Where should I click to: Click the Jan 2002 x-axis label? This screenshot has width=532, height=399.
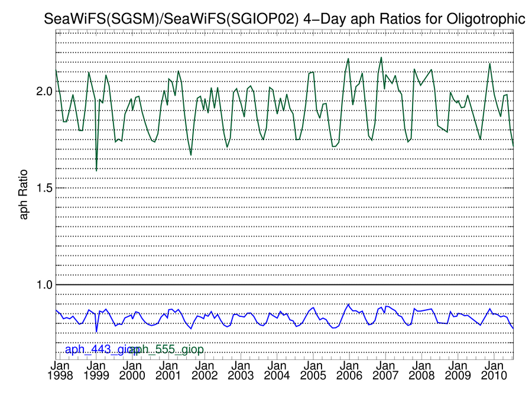click(x=205, y=371)
